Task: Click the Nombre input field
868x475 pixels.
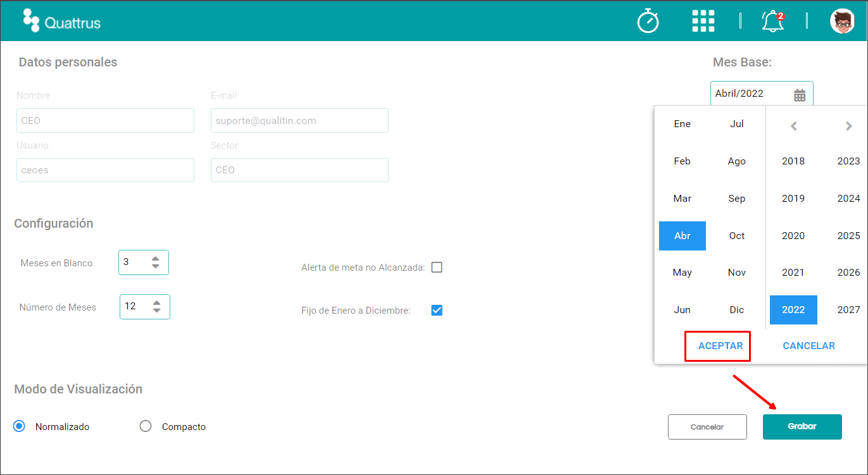Action: coord(105,120)
